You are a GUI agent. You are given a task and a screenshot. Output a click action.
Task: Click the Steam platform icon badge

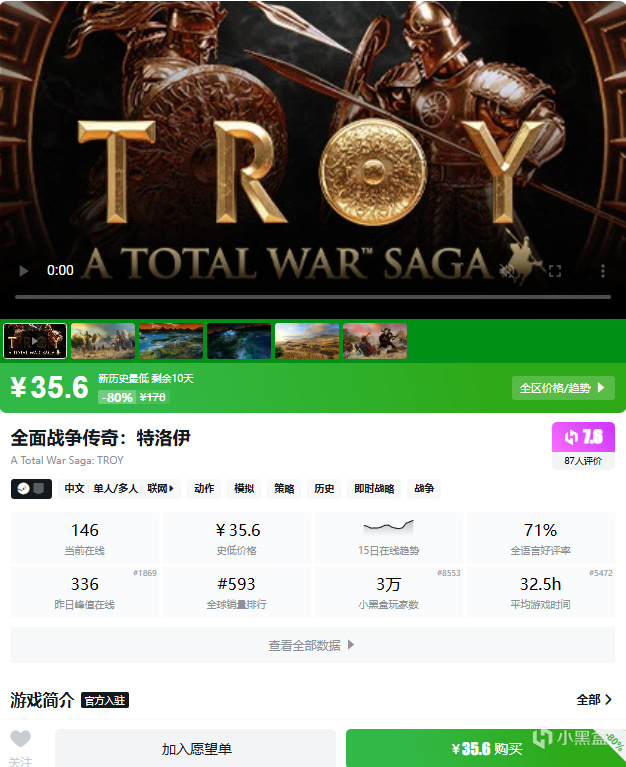(x=31, y=488)
